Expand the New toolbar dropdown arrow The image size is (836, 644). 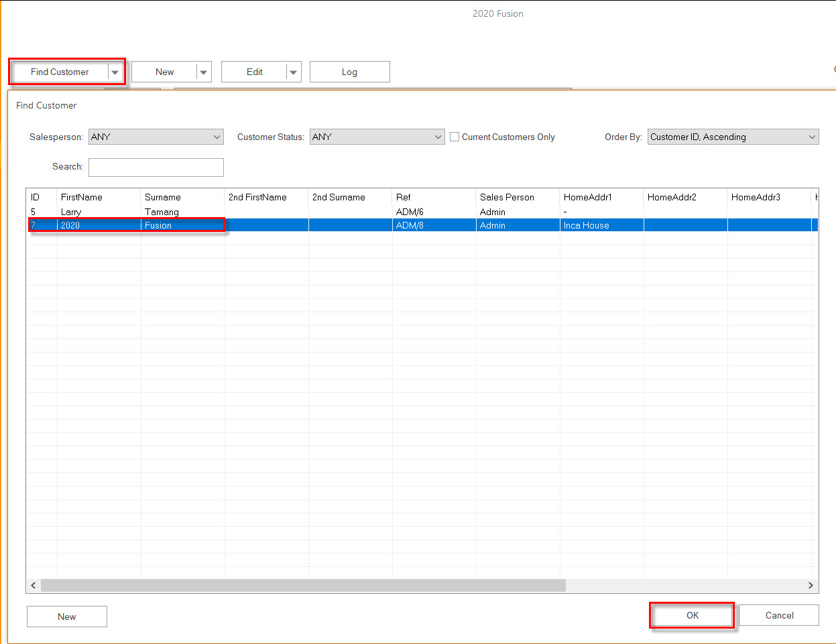[204, 72]
